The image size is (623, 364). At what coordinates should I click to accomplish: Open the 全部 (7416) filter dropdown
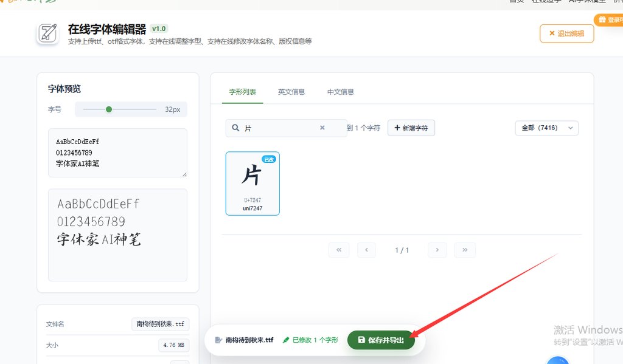[546, 128]
